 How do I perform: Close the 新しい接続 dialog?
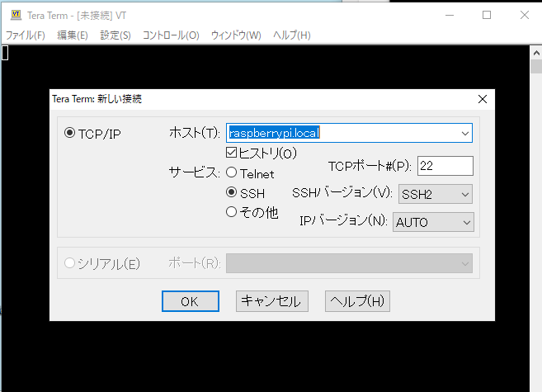pos(483,99)
